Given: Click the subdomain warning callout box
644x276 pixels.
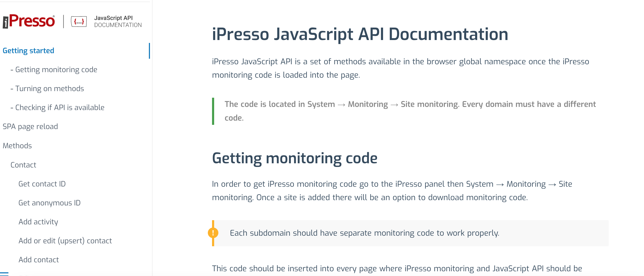Looking at the screenshot, I should tap(410, 233).
